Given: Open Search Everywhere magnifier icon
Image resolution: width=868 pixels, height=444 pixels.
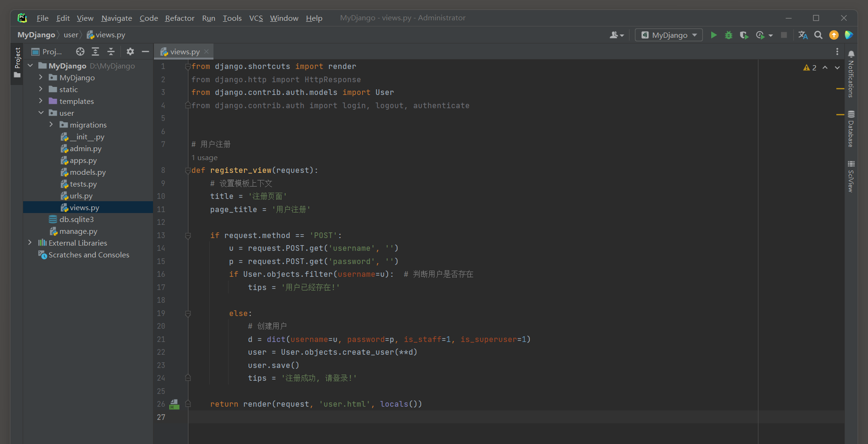Looking at the screenshot, I should [x=818, y=35].
